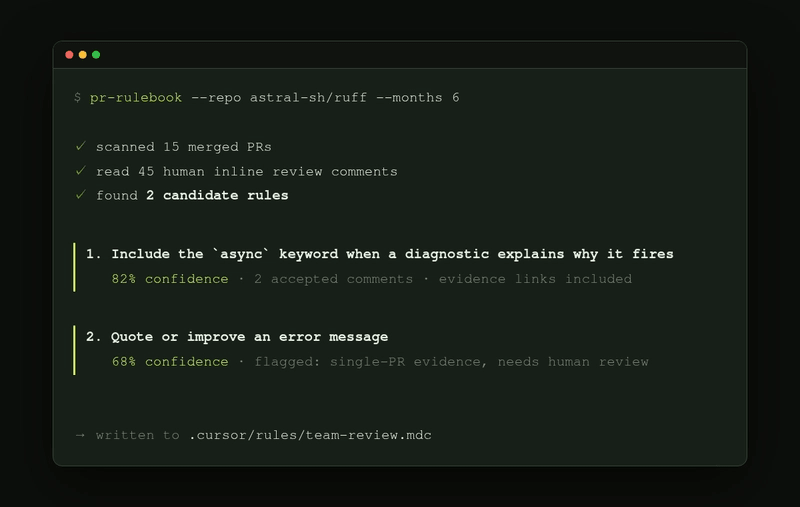Image resolution: width=800 pixels, height=507 pixels.
Task: Click the dollar sign prompt symbol
Action: [x=78, y=97]
